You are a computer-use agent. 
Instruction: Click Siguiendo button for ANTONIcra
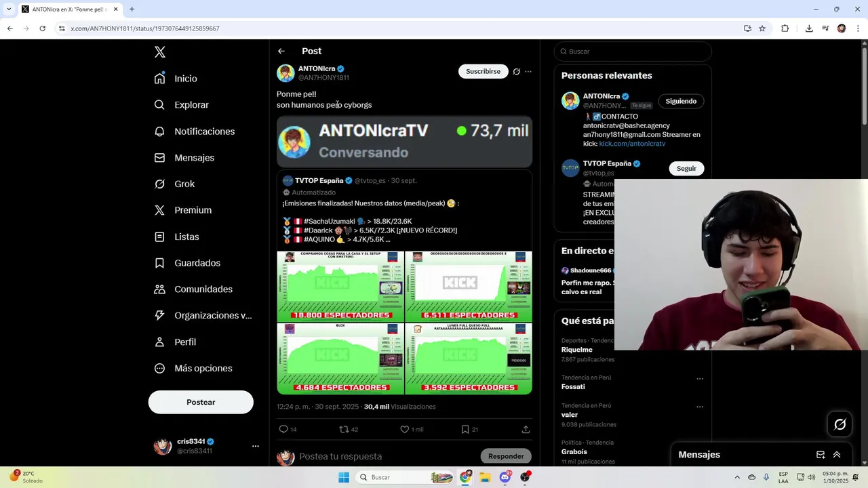coord(681,101)
